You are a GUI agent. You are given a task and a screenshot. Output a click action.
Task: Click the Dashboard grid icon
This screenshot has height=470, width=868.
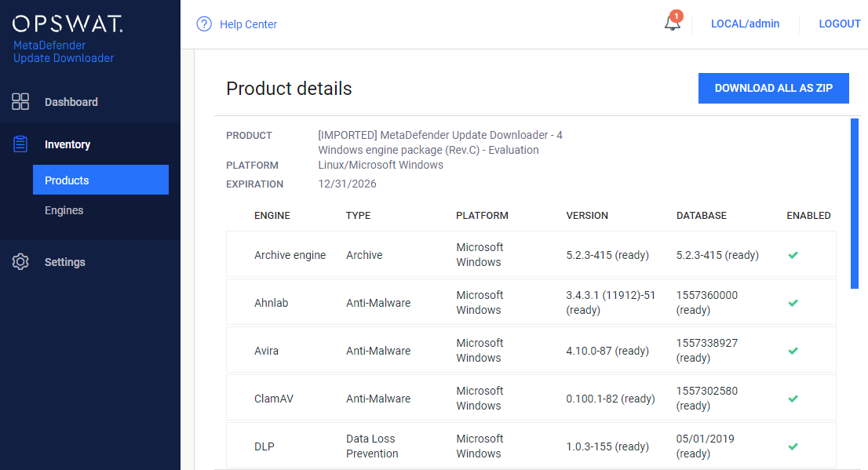click(20, 102)
